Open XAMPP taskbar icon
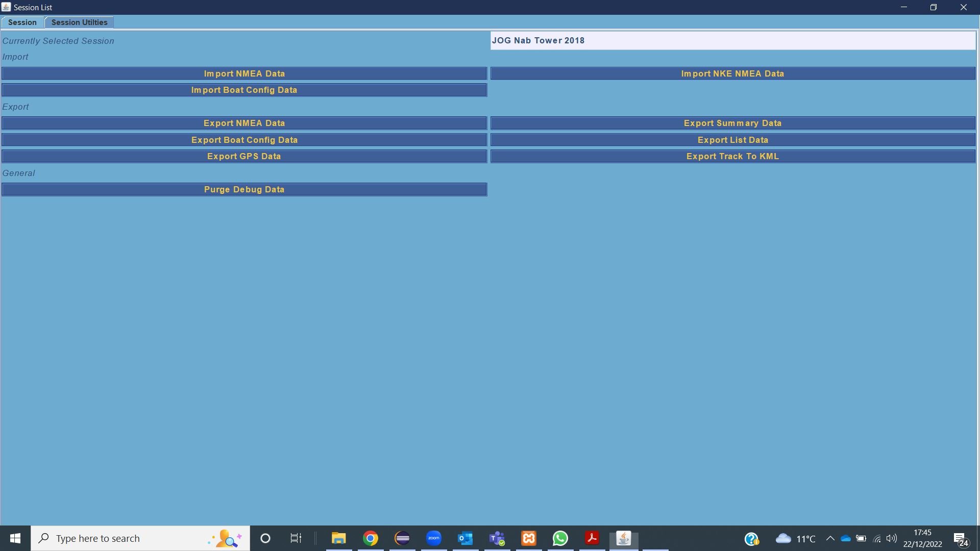 pyautogui.click(x=529, y=538)
